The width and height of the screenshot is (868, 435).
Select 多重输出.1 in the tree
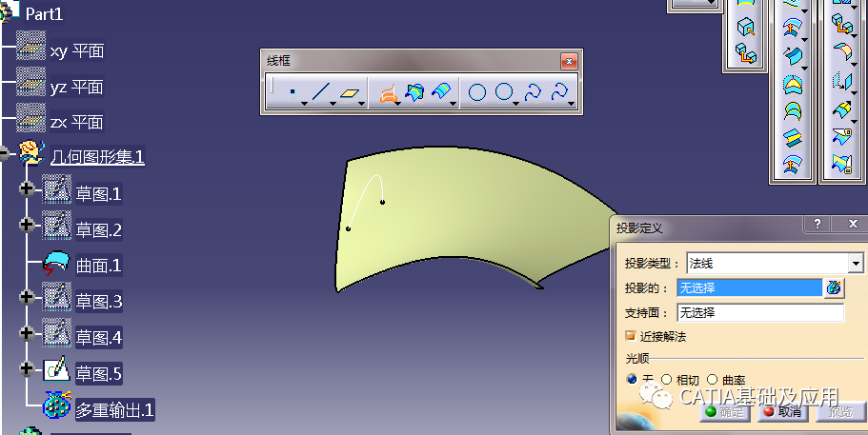click(x=114, y=410)
